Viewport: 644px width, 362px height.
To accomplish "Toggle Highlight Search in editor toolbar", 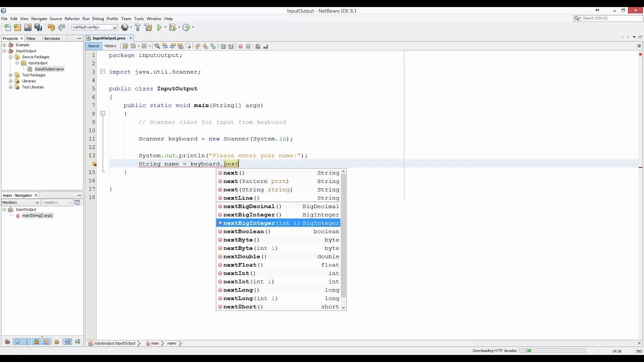I will 180,46.
